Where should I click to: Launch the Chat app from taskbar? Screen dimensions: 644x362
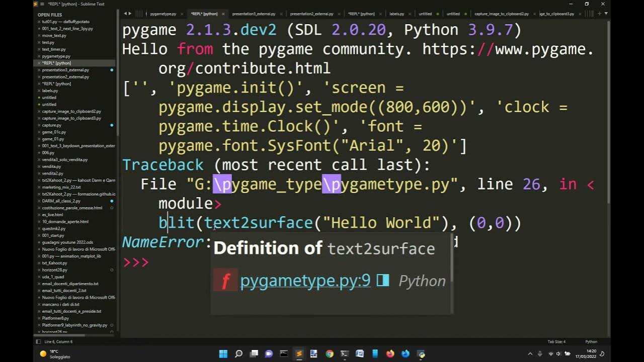click(269, 353)
